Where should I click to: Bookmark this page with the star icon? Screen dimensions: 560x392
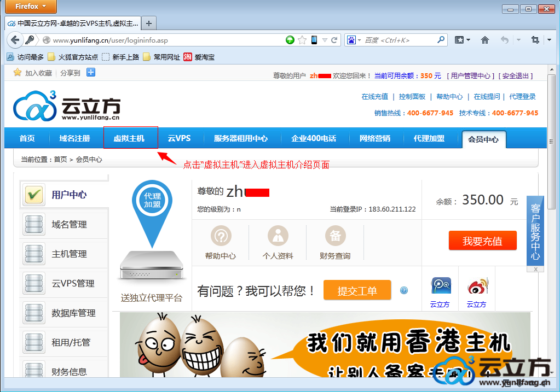[x=302, y=40]
